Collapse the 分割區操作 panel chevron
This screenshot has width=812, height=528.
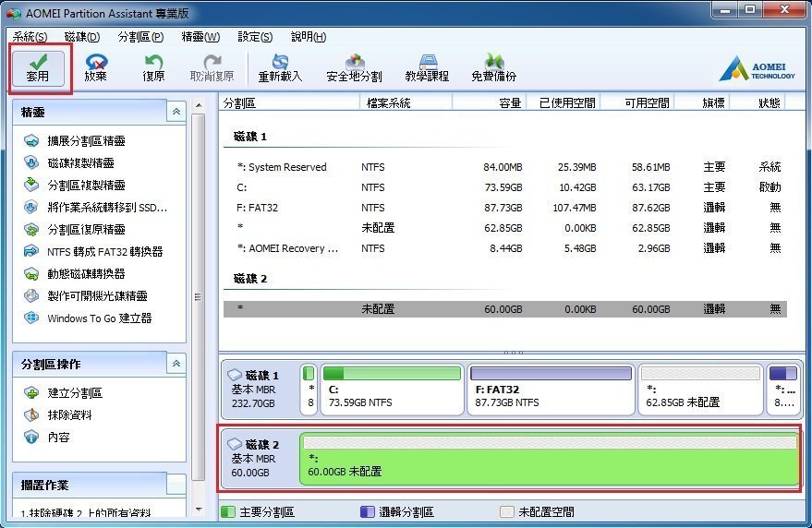pyautogui.click(x=176, y=364)
